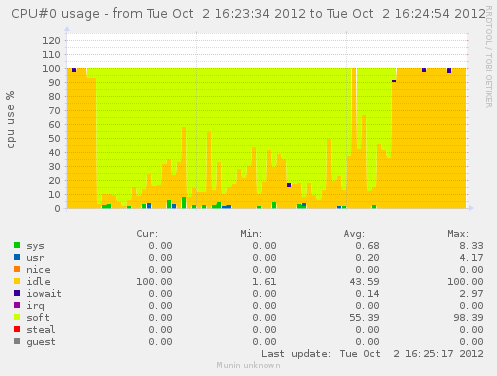
Task: Click the purple irq legend swatch
Action: click(17, 305)
